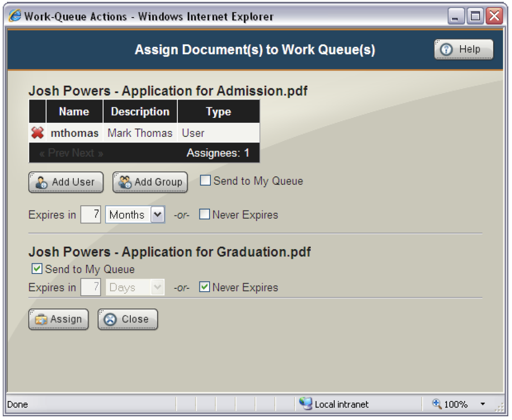
Task: Open the zoom level dropdown arrow
Action: click(x=483, y=404)
